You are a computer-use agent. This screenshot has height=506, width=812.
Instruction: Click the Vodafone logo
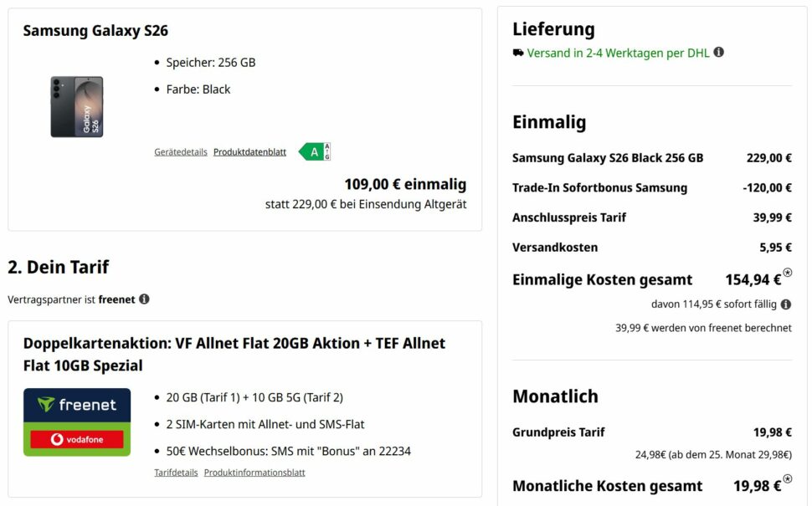point(77,438)
